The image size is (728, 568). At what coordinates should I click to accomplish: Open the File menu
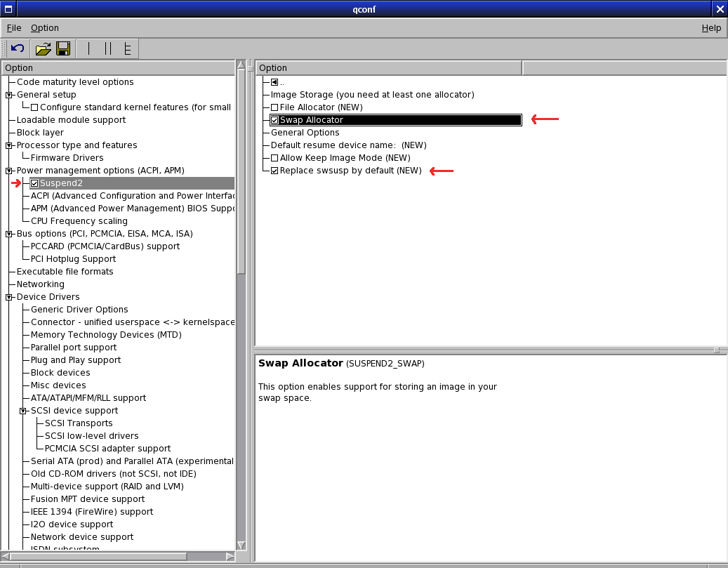(x=14, y=28)
